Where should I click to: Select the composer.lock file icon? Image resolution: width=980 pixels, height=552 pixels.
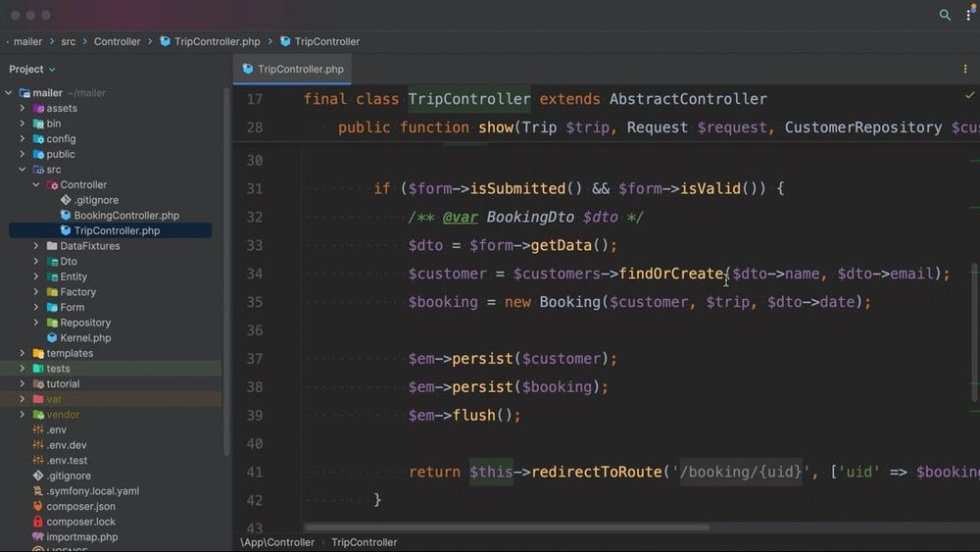[38, 522]
